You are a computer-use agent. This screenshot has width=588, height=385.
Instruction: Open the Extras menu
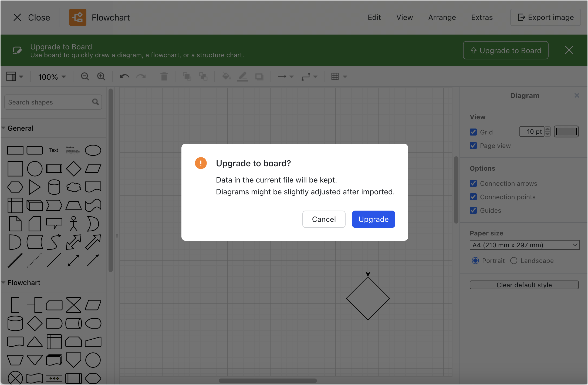coord(482,18)
